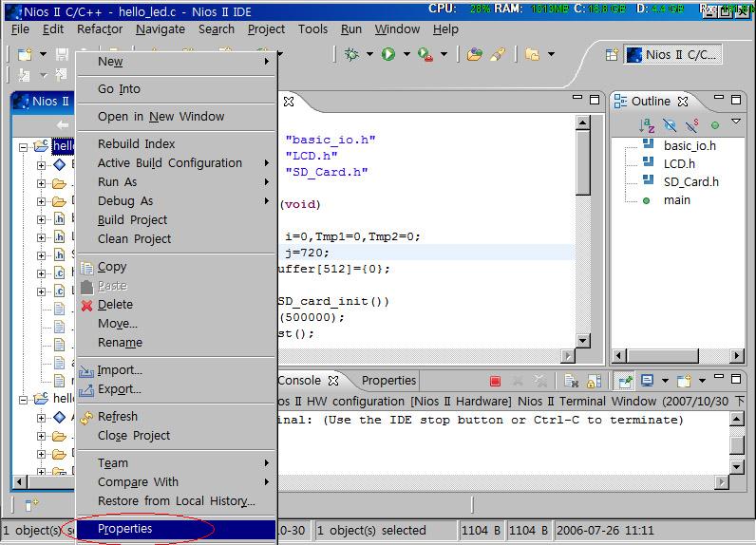Click the editor vertical scrollbar up arrow
Image resolution: width=756 pixels, height=545 pixels.
(x=583, y=122)
